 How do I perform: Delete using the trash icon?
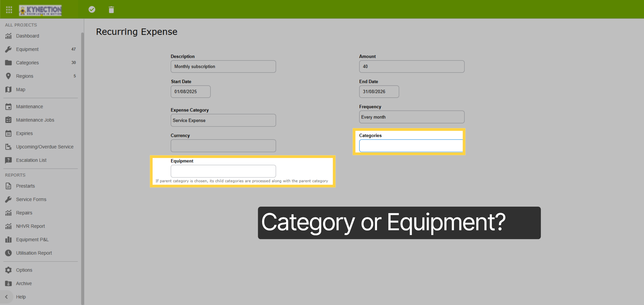click(x=111, y=10)
